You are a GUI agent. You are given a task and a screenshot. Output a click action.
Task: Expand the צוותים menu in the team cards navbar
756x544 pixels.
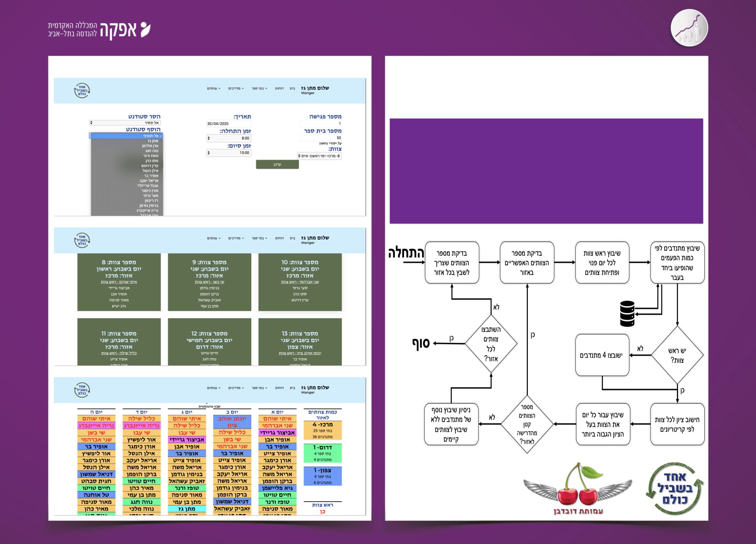coord(214,238)
